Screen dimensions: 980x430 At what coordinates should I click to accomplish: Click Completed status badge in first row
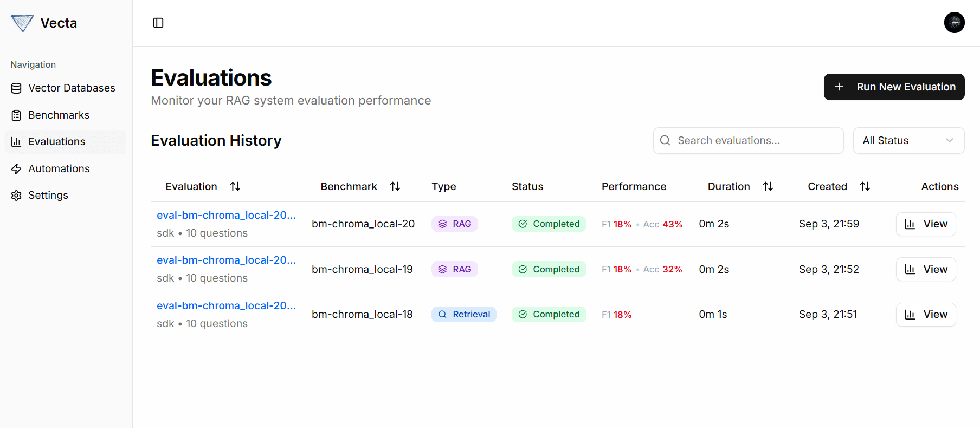coord(549,224)
